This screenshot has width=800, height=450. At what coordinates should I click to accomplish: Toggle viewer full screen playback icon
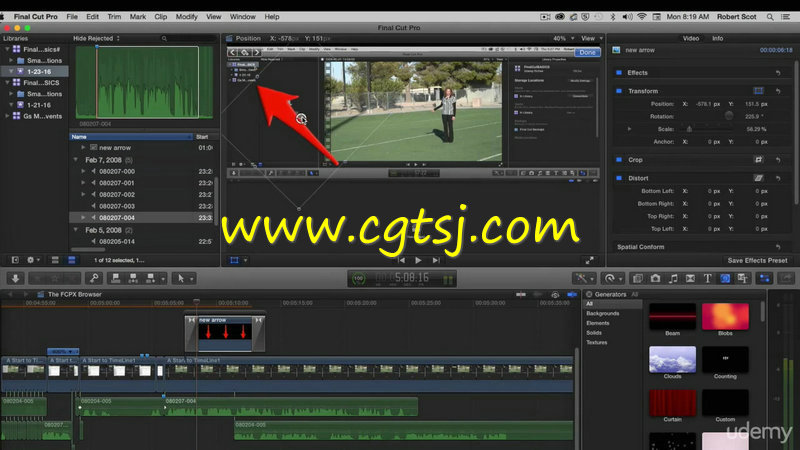tap(589, 260)
